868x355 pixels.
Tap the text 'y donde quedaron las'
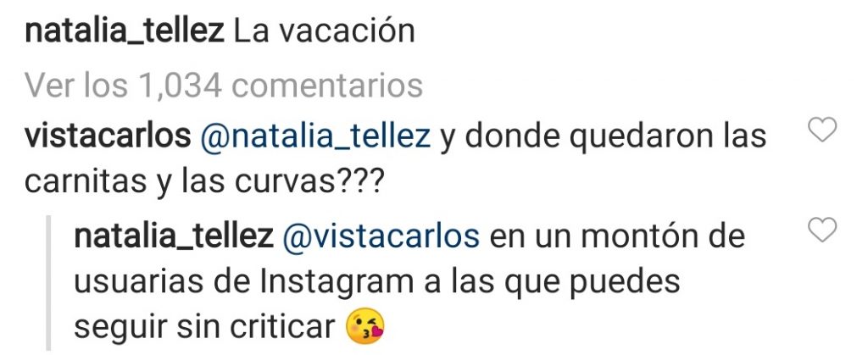coord(604,137)
